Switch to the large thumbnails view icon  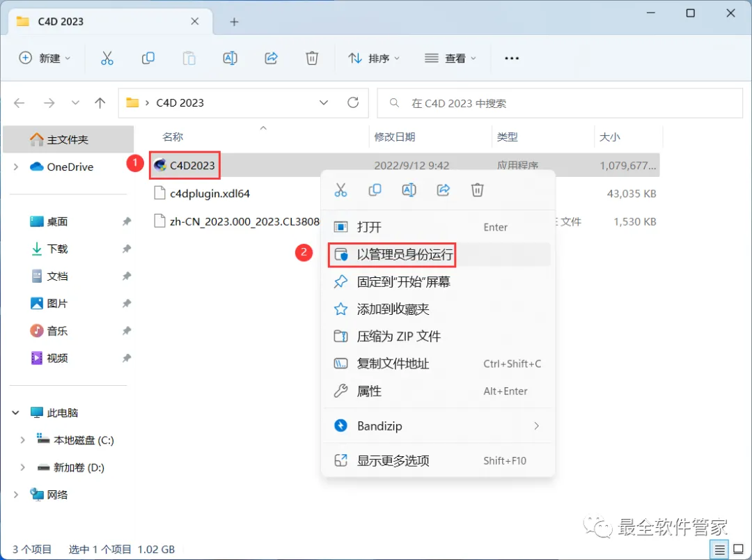pyautogui.click(x=739, y=550)
